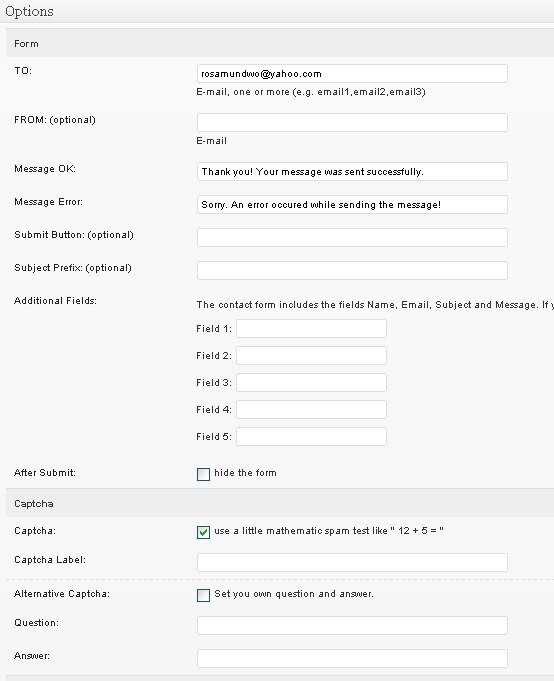Focus the FROM optional email field

click(x=352, y=122)
